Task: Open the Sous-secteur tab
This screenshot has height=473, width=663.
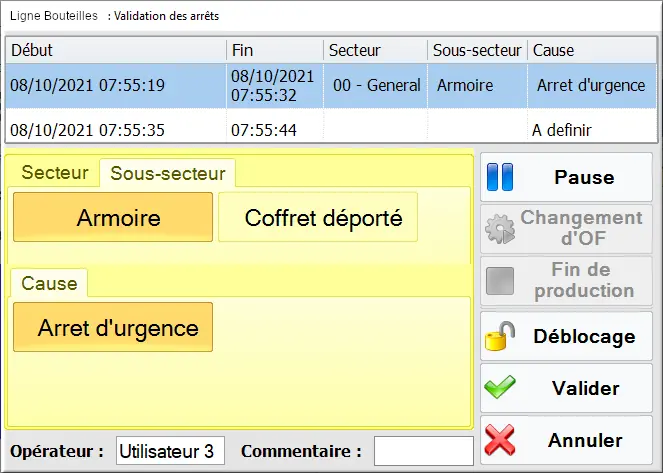Action: click(x=167, y=173)
